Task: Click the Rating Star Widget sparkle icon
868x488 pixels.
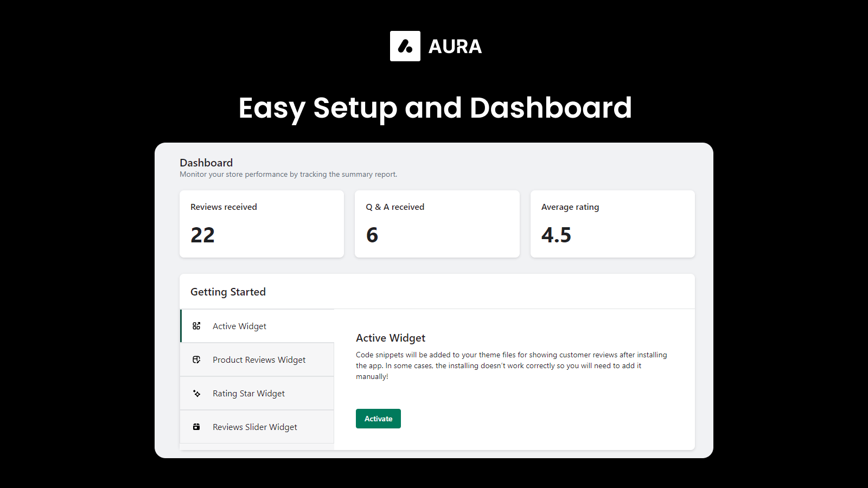Action: point(196,393)
